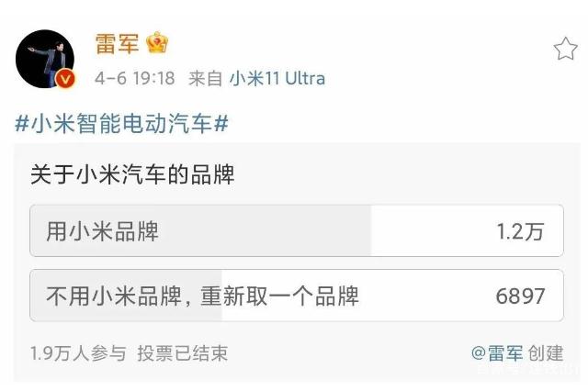Click the 6897 vote count
The width and height of the screenshot is (588, 391).
520,296
